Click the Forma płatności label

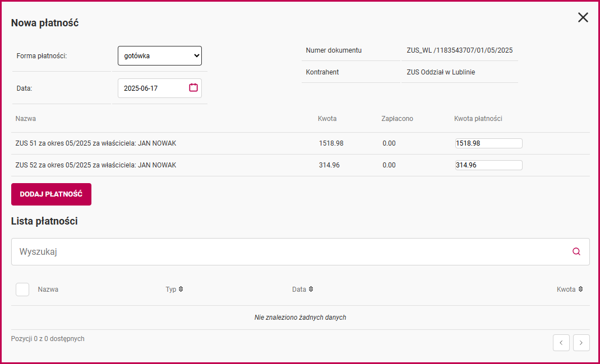[41, 56]
